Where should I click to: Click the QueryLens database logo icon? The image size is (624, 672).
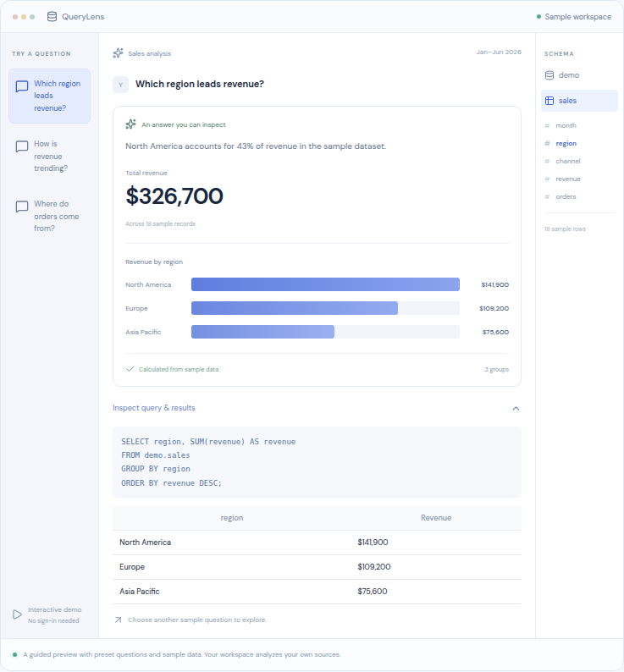pos(52,17)
